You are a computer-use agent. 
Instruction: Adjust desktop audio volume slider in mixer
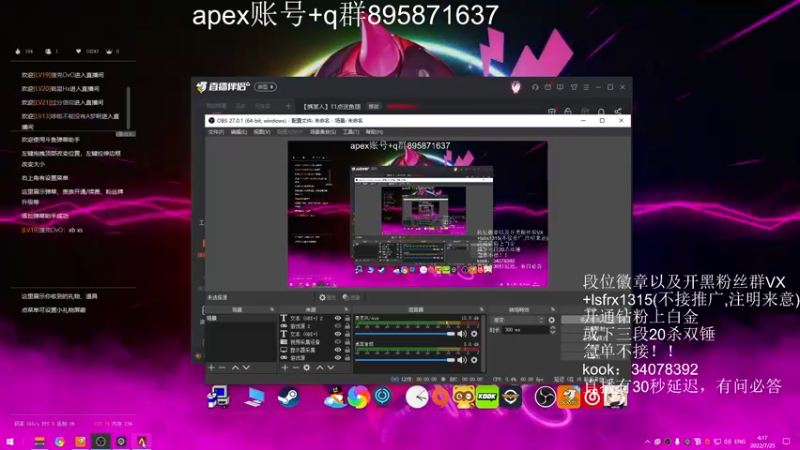pyautogui.click(x=404, y=360)
